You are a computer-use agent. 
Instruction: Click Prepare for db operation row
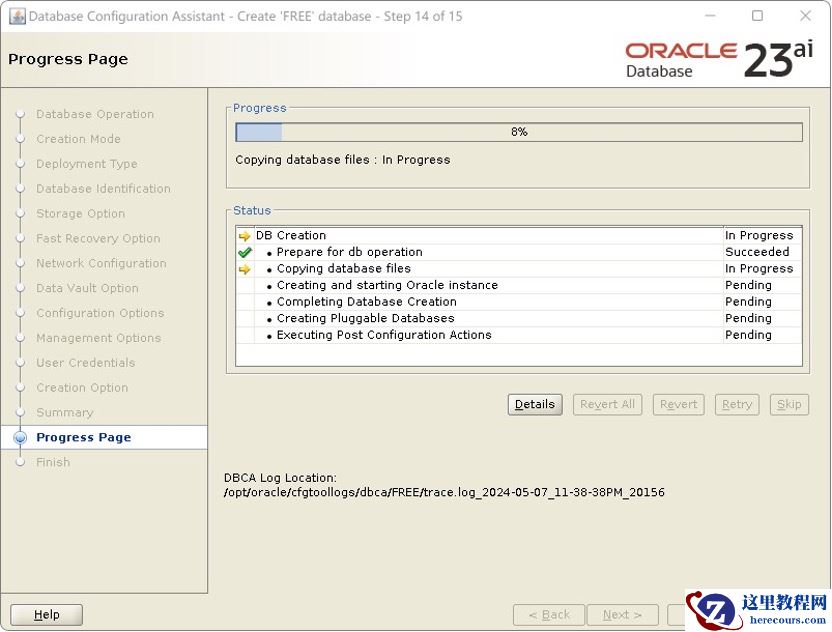coord(519,252)
